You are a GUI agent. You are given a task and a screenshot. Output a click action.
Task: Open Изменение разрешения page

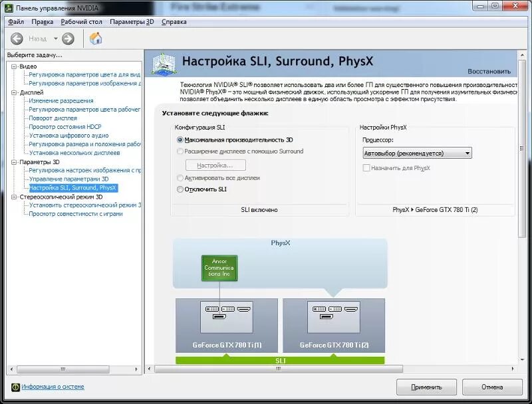coord(61,100)
